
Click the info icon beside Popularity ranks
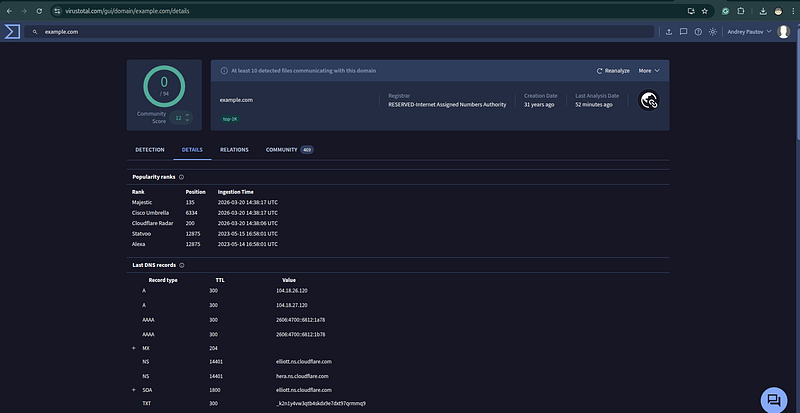tap(182, 177)
